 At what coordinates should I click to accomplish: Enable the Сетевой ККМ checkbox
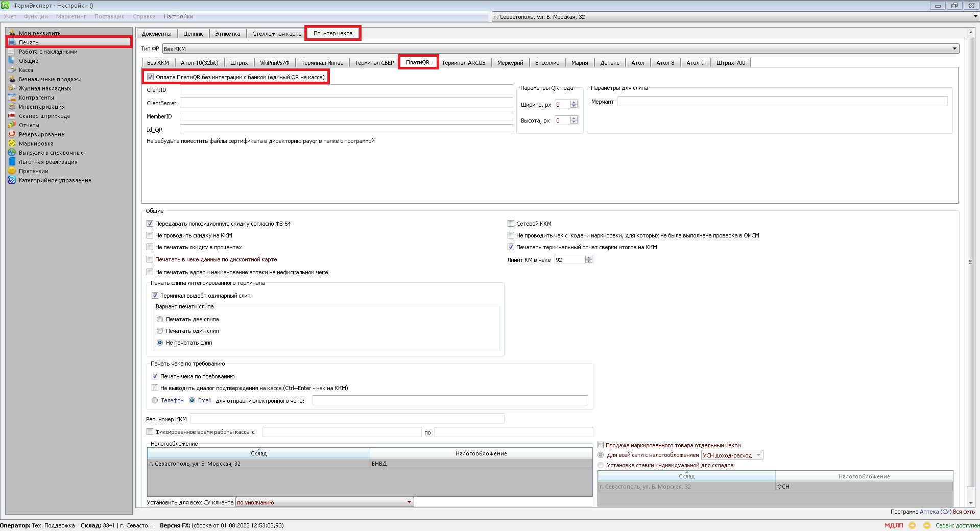coord(511,224)
